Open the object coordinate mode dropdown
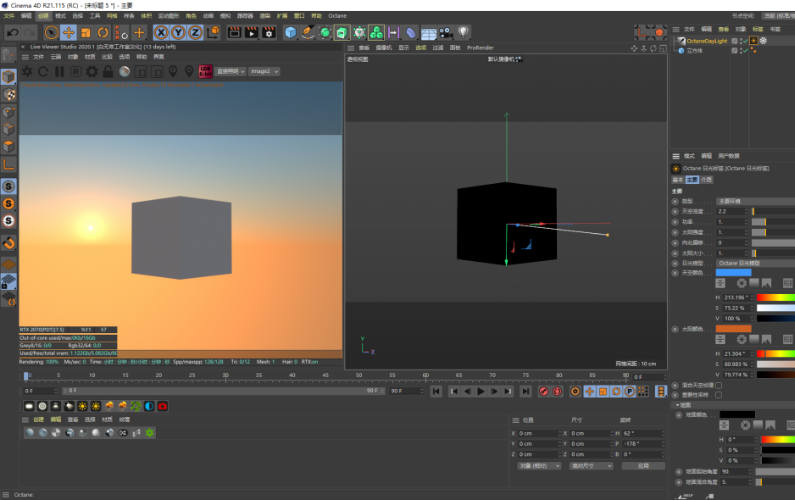The image size is (795, 500). [538, 466]
